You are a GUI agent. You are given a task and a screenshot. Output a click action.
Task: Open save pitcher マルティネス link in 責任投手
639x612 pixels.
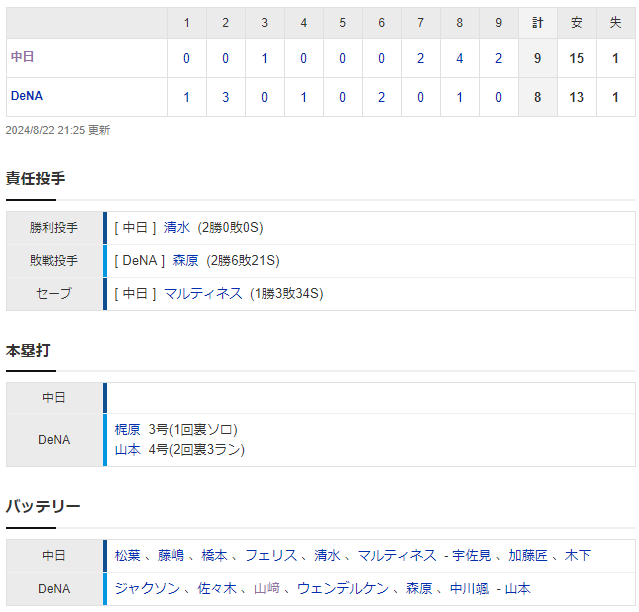click(x=203, y=293)
